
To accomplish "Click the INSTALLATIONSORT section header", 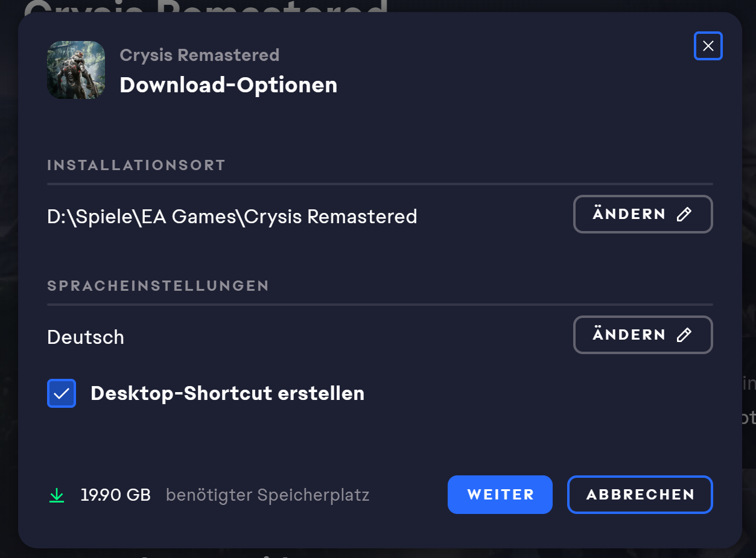I will (136, 165).
